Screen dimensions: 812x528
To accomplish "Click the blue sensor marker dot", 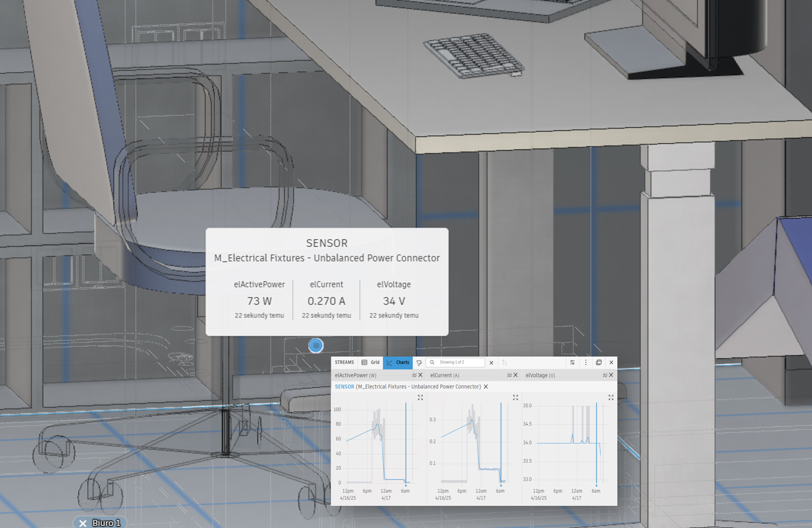I will click(316, 345).
